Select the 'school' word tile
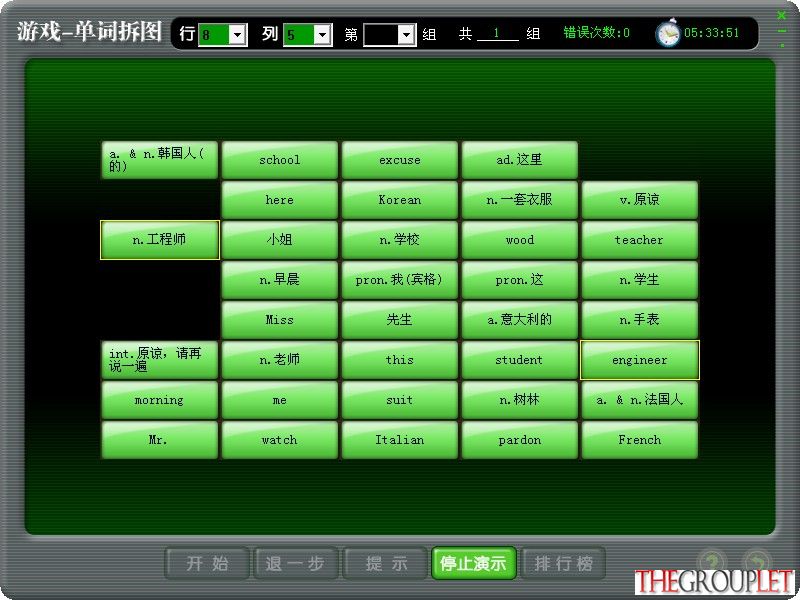The width and height of the screenshot is (800, 600). [x=280, y=160]
